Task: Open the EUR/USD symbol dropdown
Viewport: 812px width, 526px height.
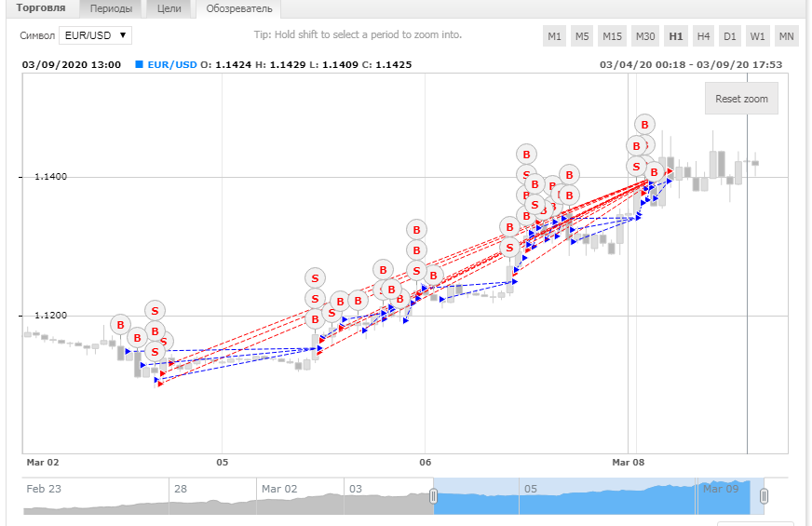Action: pos(95,35)
